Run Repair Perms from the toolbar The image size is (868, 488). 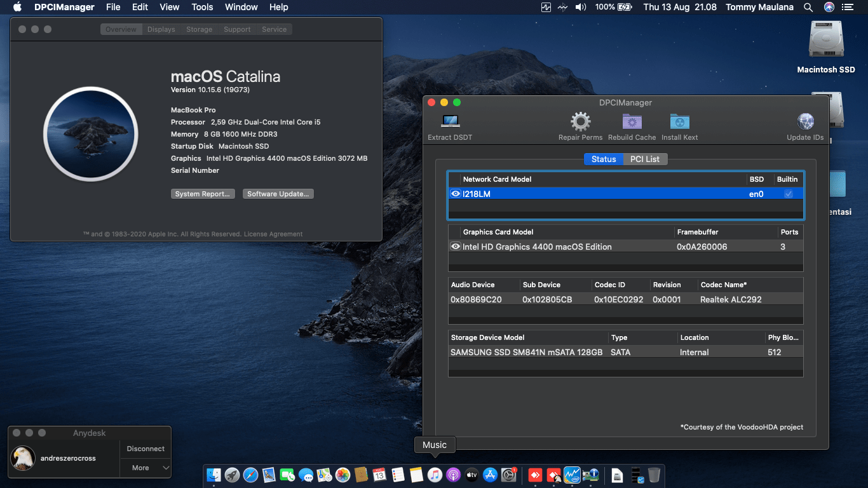tap(580, 121)
